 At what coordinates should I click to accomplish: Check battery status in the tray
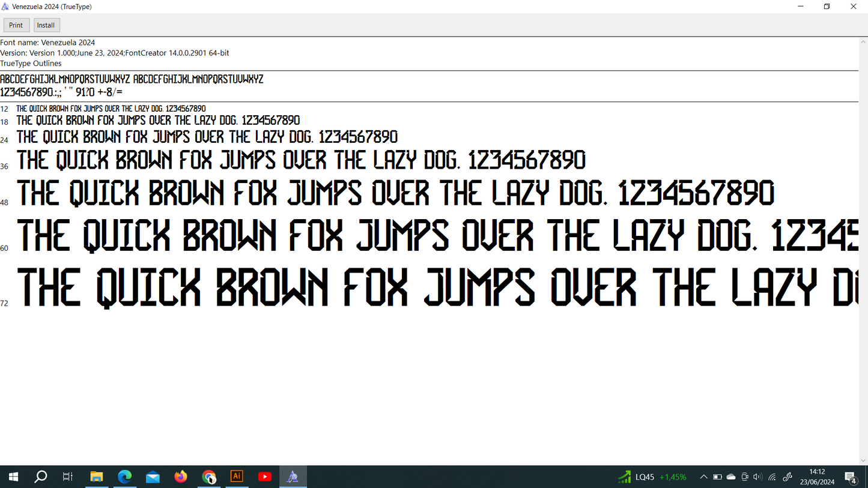click(x=717, y=477)
